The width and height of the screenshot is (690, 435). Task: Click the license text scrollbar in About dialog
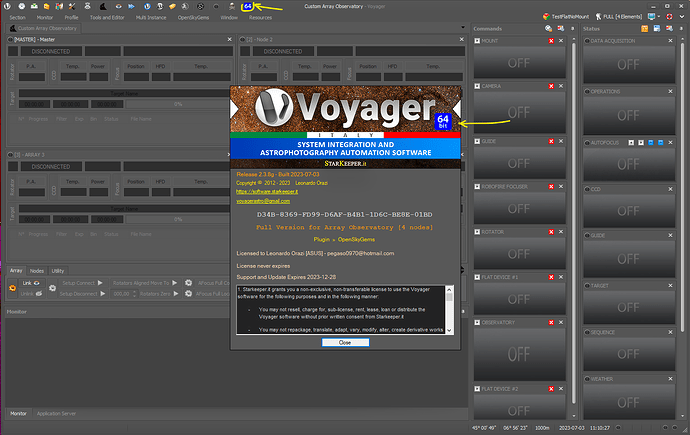(x=449, y=310)
